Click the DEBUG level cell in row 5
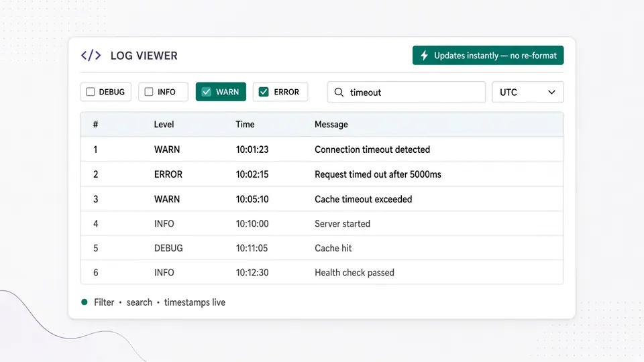This screenshot has height=362, width=644. pos(168,248)
